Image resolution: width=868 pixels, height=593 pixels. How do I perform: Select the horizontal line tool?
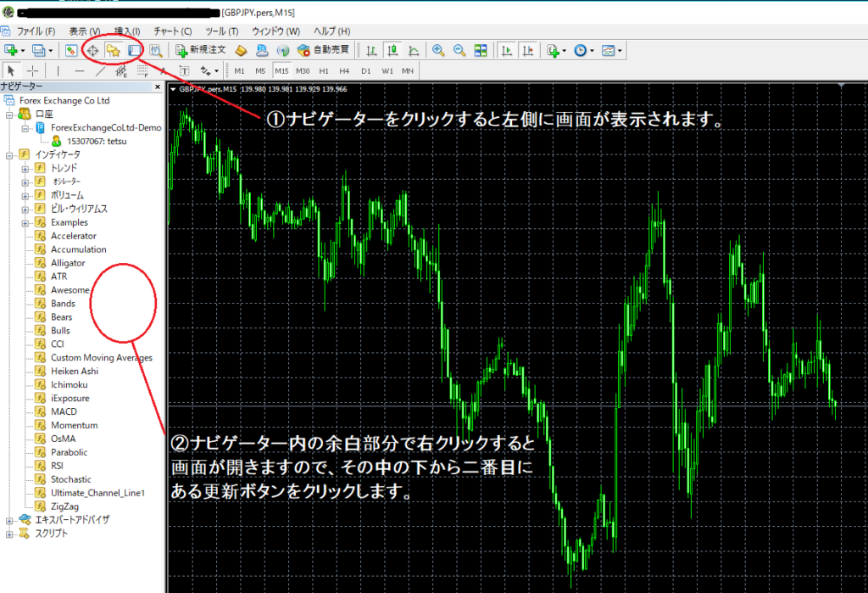coord(79,71)
